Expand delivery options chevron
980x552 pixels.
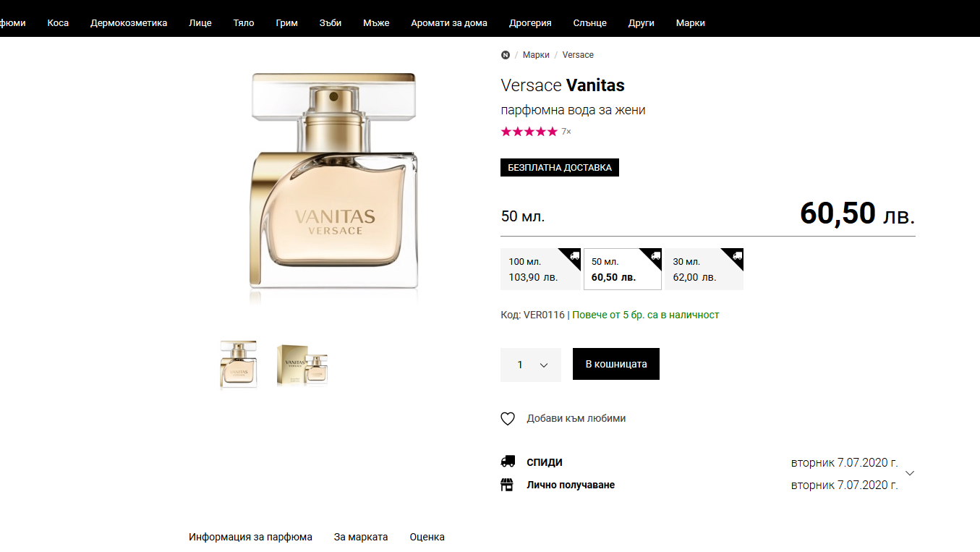click(910, 473)
